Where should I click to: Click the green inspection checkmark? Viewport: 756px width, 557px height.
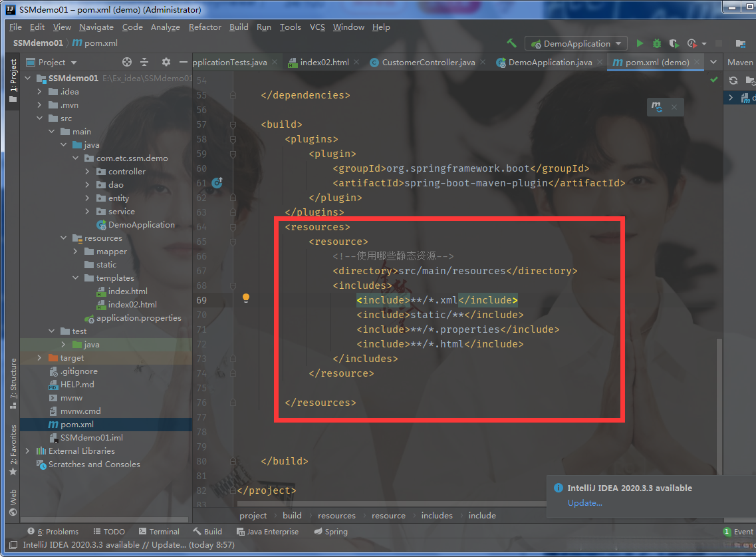coord(713,80)
